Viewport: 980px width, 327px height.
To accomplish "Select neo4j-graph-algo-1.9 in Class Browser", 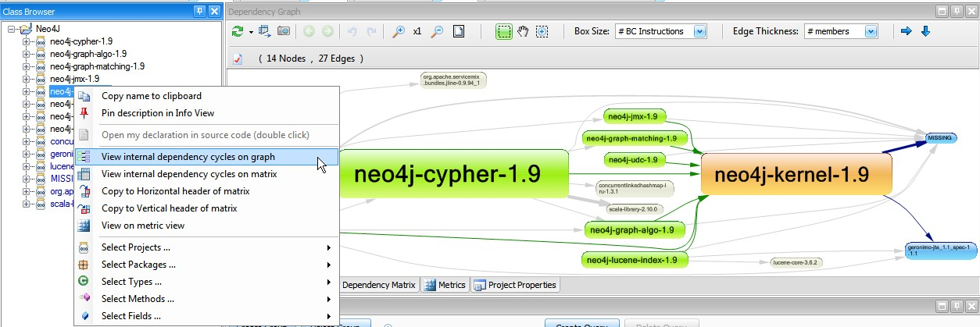I will tap(88, 54).
